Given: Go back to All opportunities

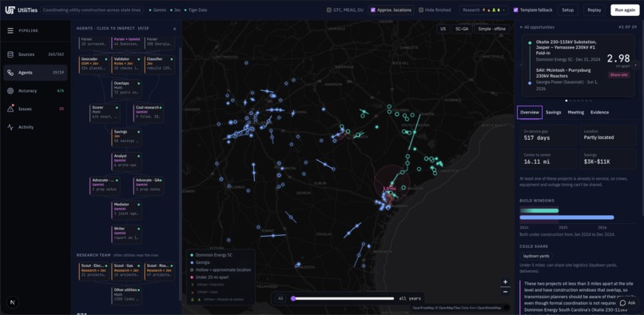Looking at the screenshot, I should 537,27.
